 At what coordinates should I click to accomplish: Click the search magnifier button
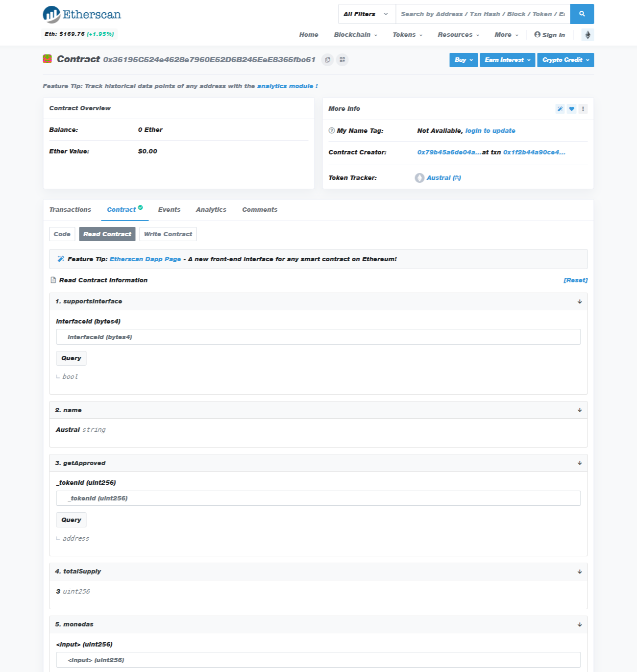click(x=582, y=14)
